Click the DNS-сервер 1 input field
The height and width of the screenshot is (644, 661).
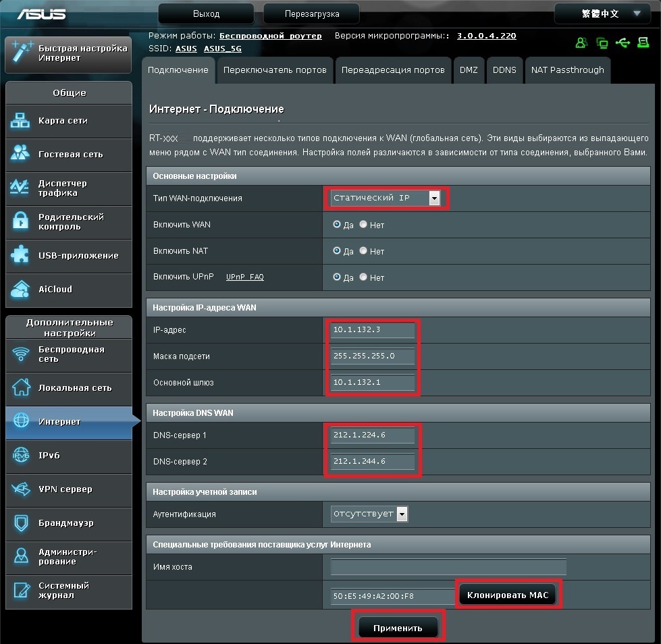pyautogui.click(x=373, y=435)
